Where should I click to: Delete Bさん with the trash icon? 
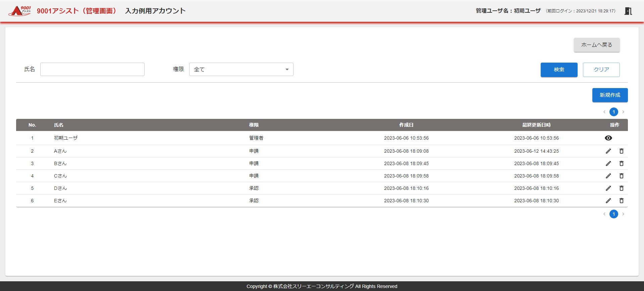[x=621, y=163]
